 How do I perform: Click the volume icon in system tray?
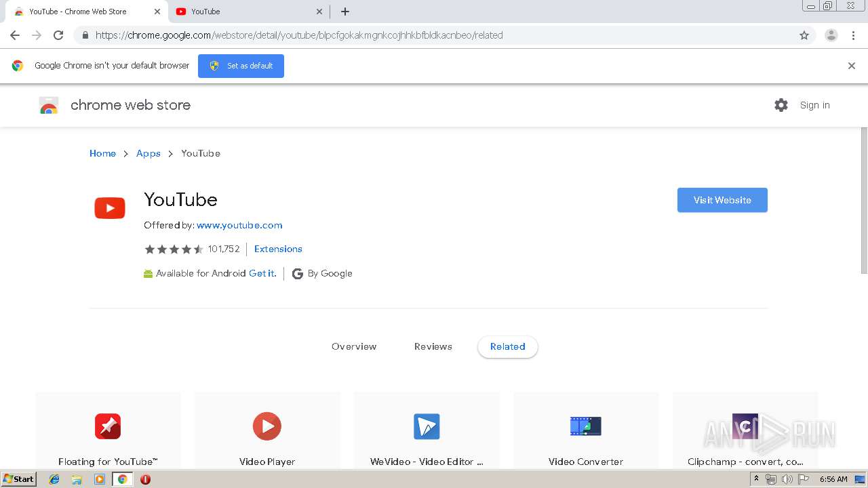(787, 479)
